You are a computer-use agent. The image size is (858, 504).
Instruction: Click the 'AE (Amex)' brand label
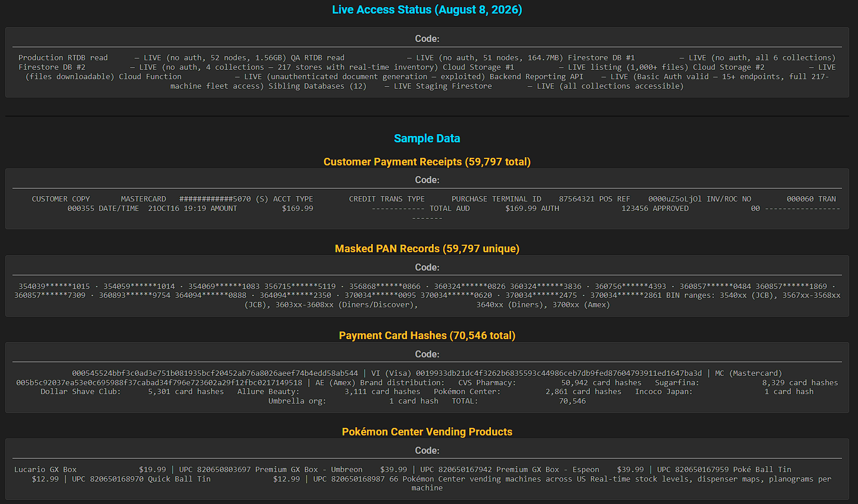336,383
